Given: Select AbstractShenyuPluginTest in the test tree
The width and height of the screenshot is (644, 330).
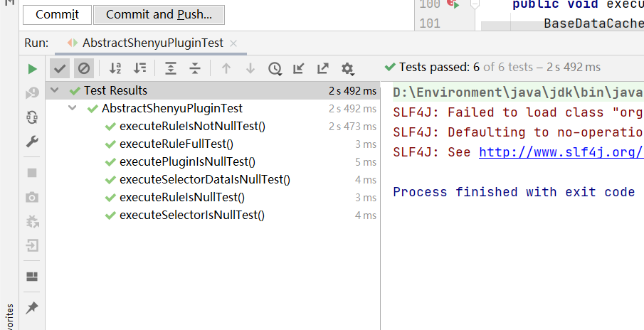Looking at the screenshot, I should 172,108.
